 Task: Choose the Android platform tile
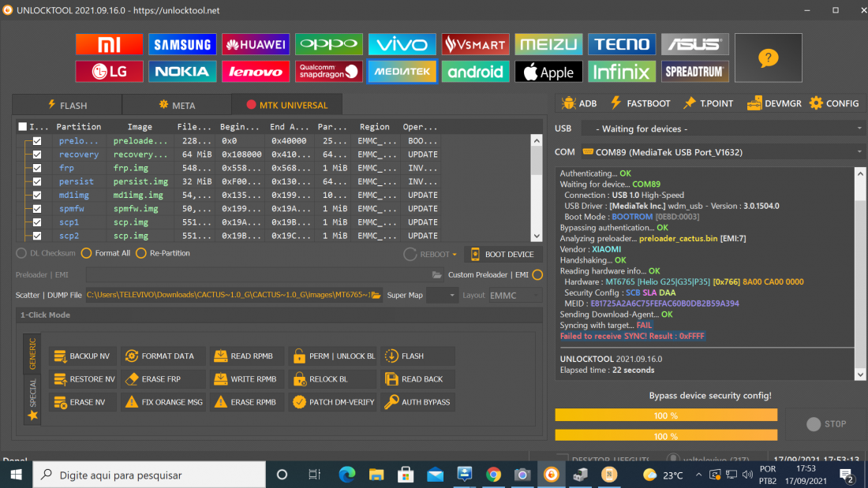click(475, 72)
